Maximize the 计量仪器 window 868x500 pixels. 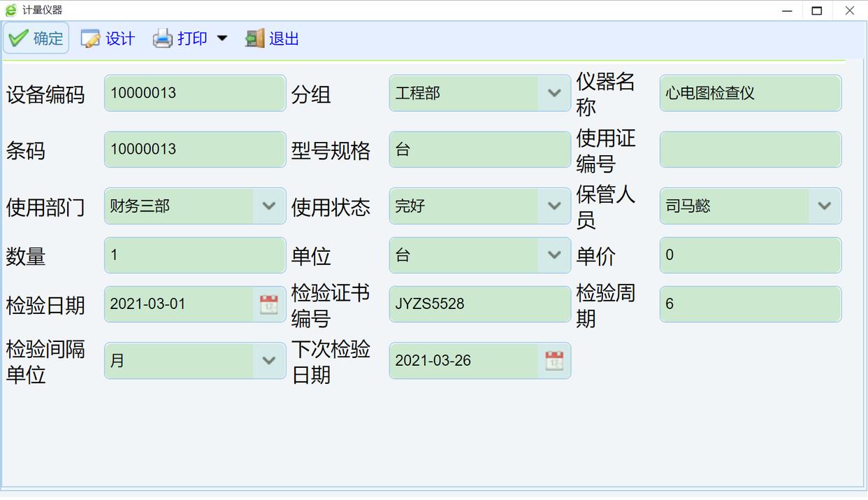click(x=816, y=10)
